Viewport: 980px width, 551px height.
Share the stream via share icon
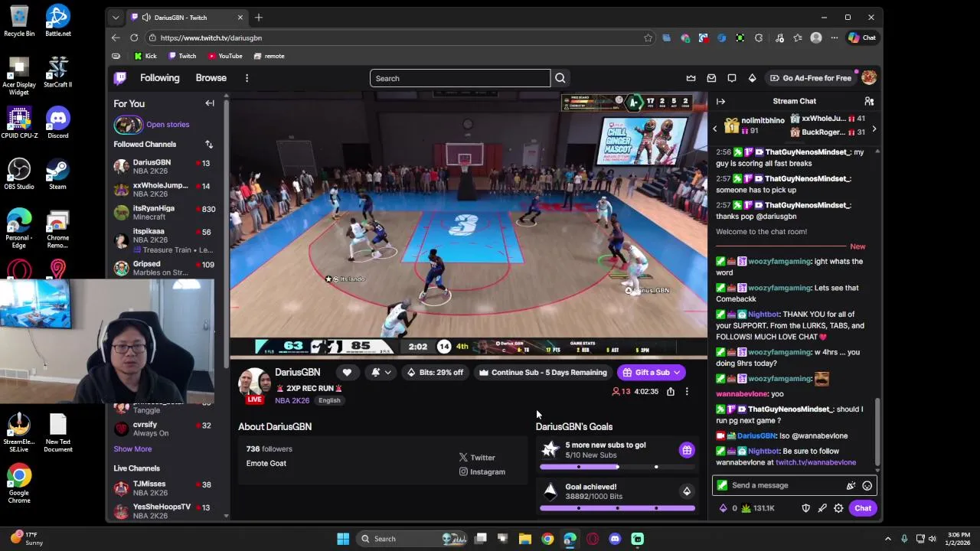pyautogui.click(x=671, y=392)
